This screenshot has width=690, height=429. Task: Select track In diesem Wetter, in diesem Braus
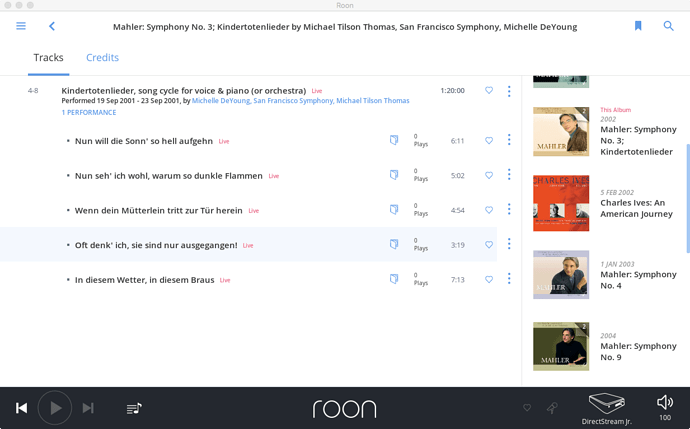coord(144,280)
